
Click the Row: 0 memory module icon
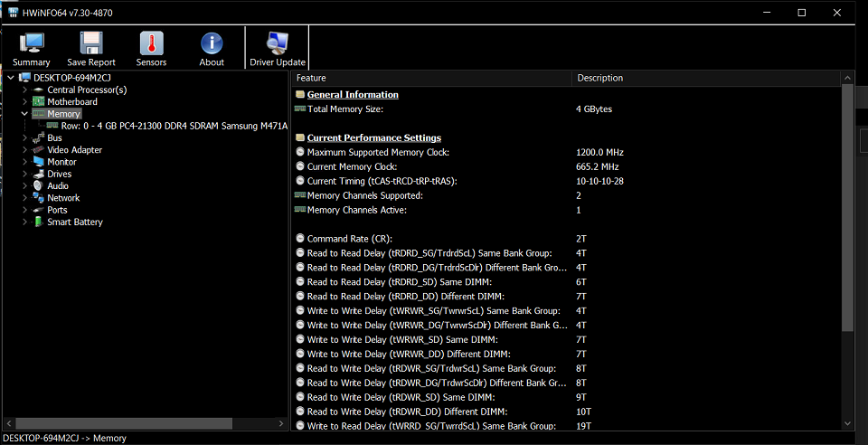[x=53, y=126]
